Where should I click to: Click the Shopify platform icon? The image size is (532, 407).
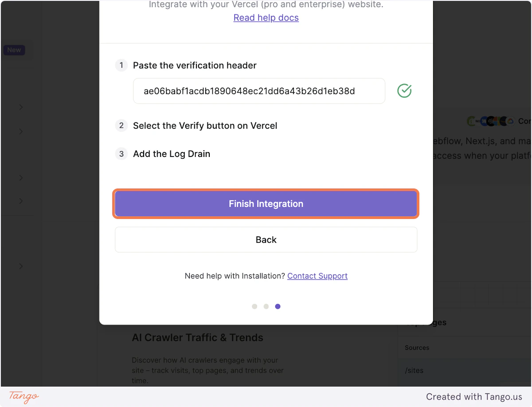point(471,121)
